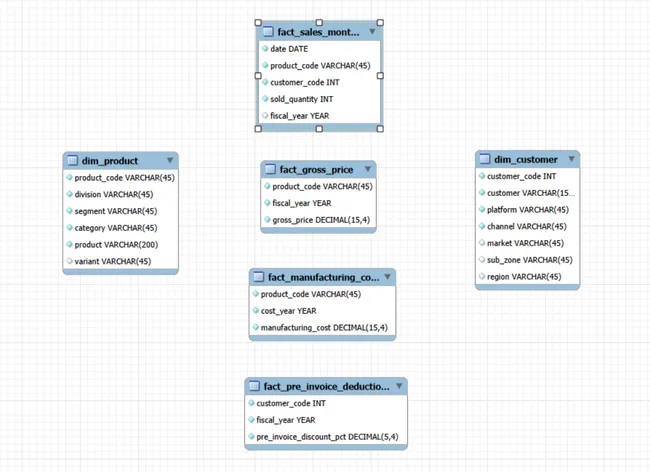This screenshot has height=472, width=650.
Task: Click platform VARCHAR(45) column
Action: (x=527, y=210)
